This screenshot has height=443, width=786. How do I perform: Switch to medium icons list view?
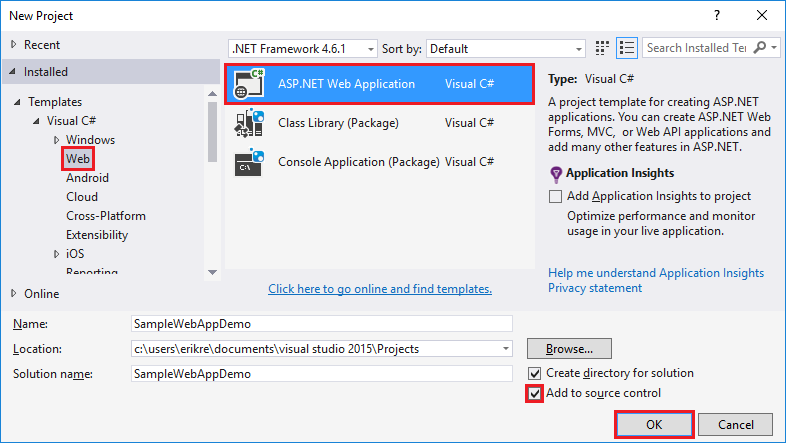(627, 48)
